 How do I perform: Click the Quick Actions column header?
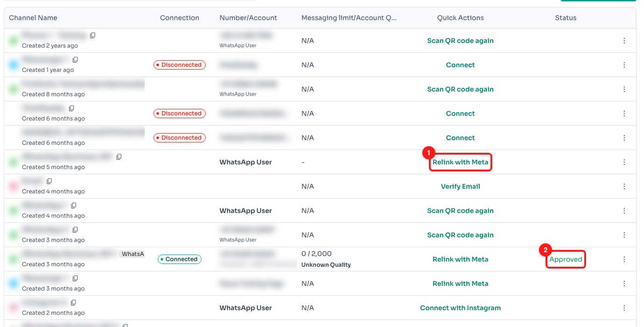(460, 18)
